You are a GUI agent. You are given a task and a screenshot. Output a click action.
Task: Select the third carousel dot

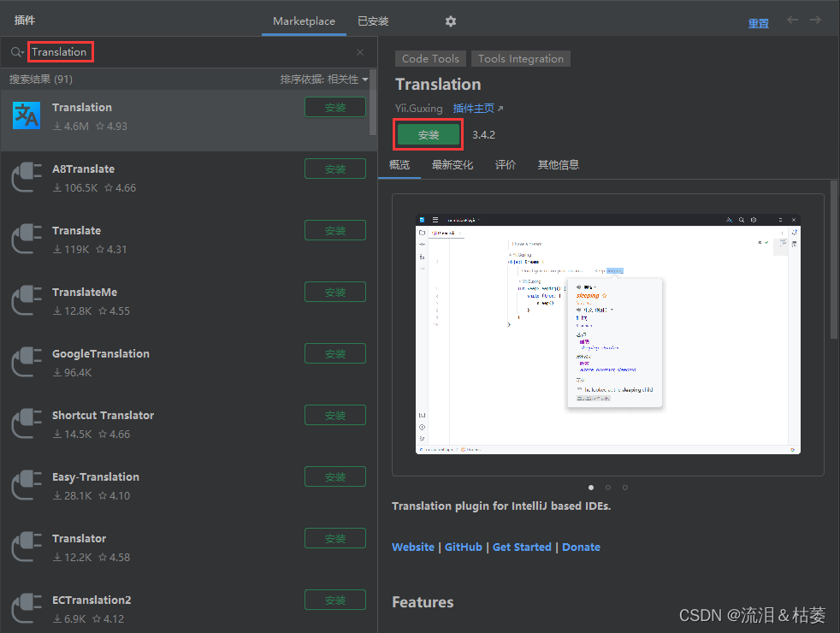pyautogui.click(x=625, y=488)
